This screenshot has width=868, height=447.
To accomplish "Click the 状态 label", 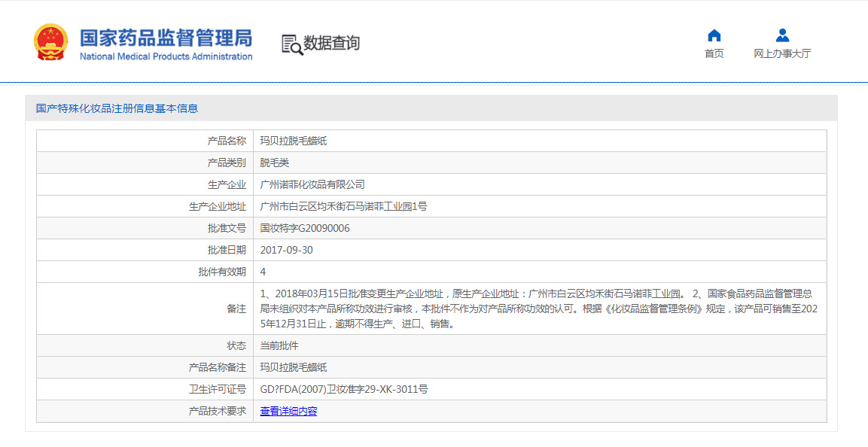I will click(x=236, y=345).
